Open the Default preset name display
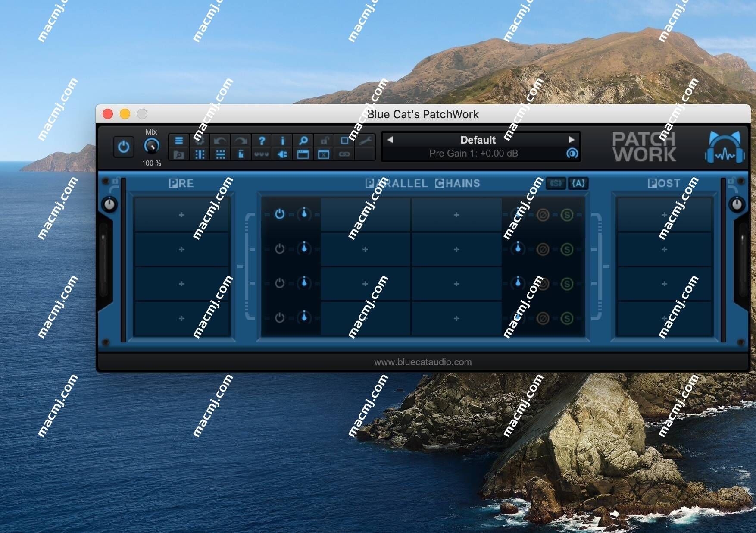The height and width of the screenshot is (533, 756). tap(478, 140)
